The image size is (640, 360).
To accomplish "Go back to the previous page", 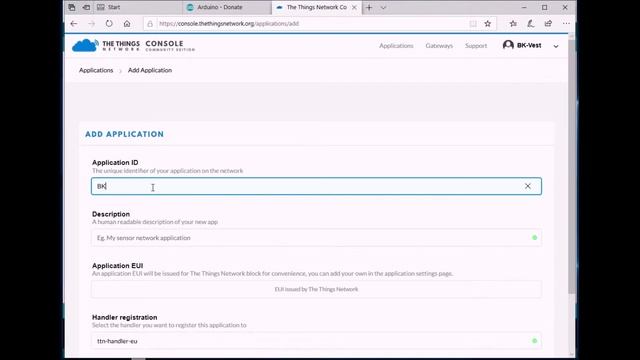I will pos(74,24).
